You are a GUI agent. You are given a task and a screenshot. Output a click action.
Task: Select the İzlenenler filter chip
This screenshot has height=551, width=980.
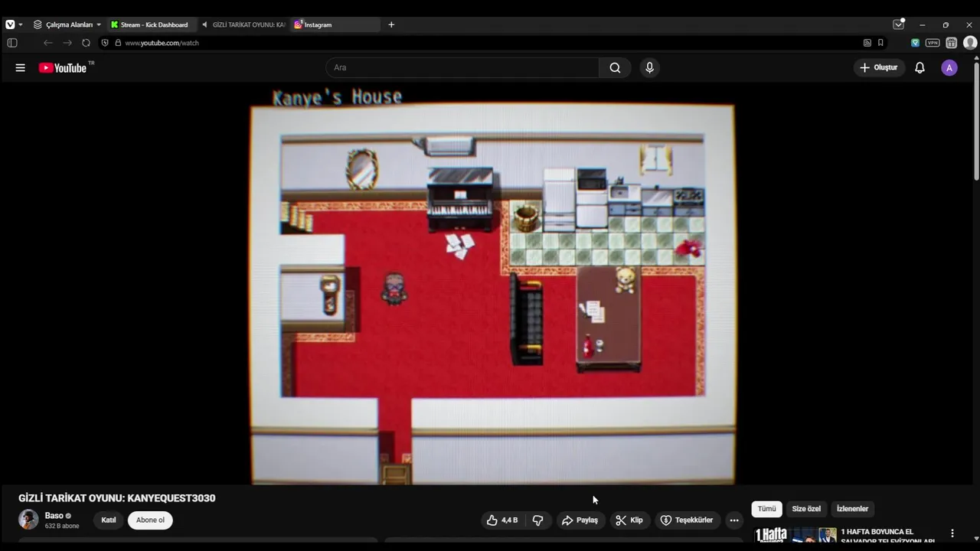click(x=852, y=509)
